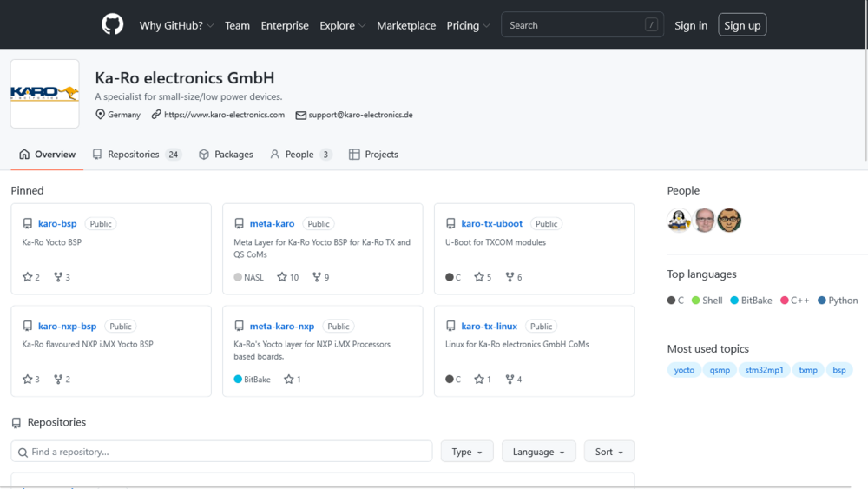Open the Why GitHub? dropdown menu

(x=176, y=25)
